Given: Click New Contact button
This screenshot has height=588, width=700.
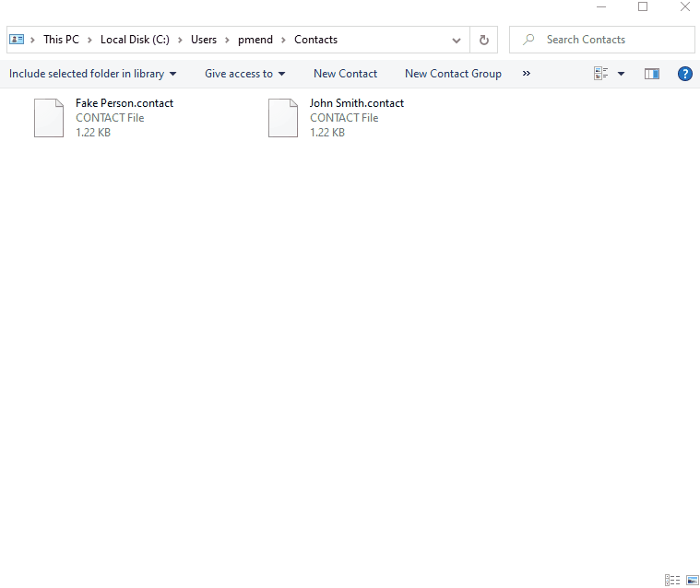Looking at the screenshot, I should click(x=345, y=74).
